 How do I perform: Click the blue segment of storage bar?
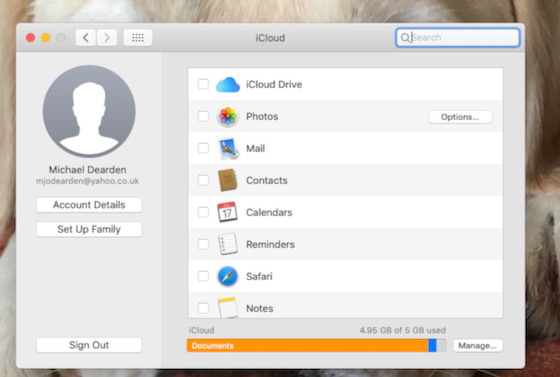tap(432, 346)
